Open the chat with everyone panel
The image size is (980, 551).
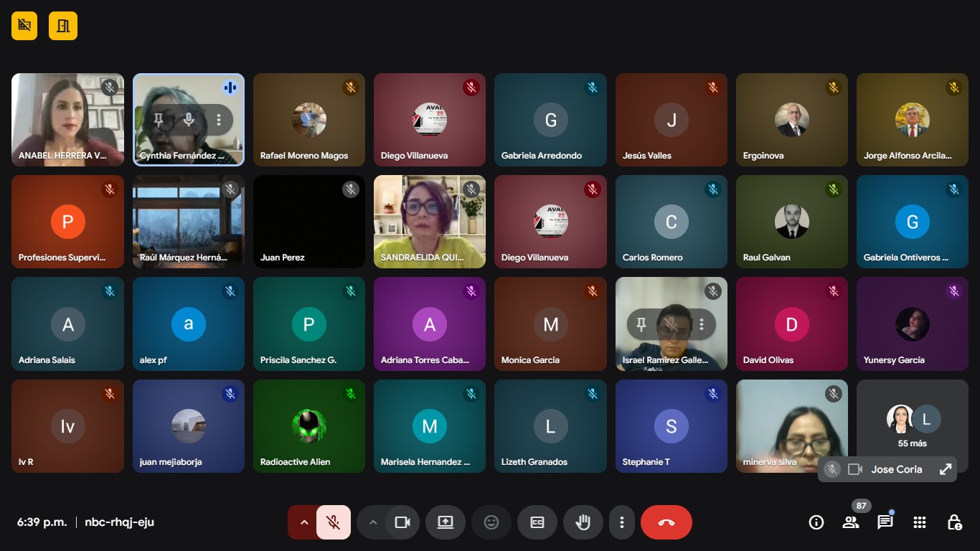tap(885, 522)
